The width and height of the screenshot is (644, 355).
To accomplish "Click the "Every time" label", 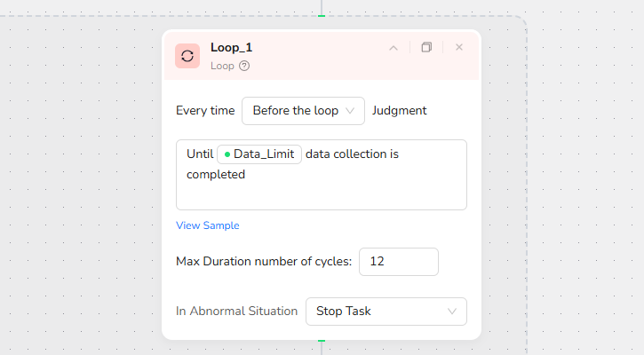I will (x=205, y=111).
